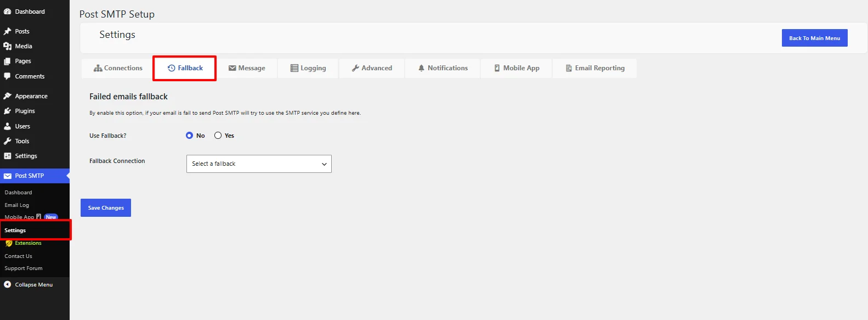Click the Connections network icon on tab
This screenshot has width=868, height=320.
(x=98, y=68)
